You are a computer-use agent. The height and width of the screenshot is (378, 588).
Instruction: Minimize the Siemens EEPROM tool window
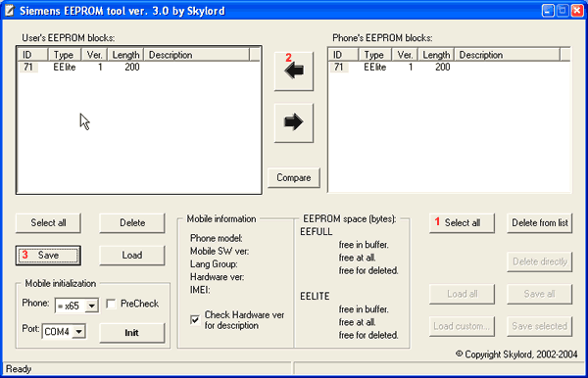coord(548,11)
